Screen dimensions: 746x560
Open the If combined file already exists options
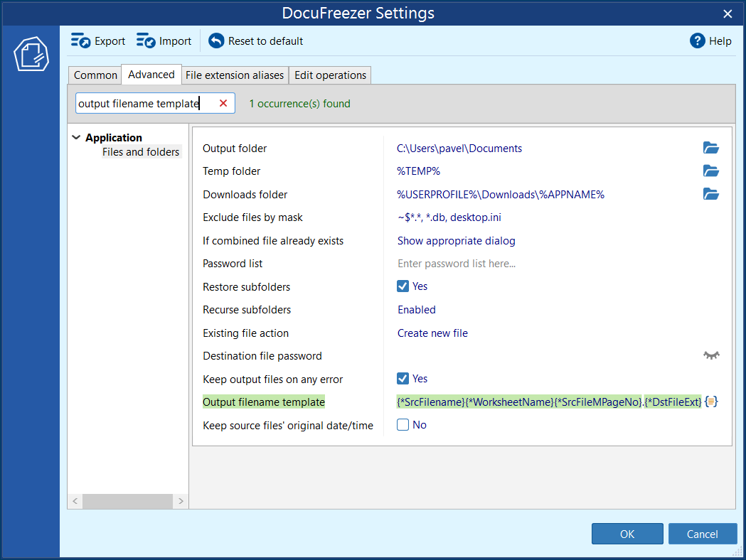456,240
